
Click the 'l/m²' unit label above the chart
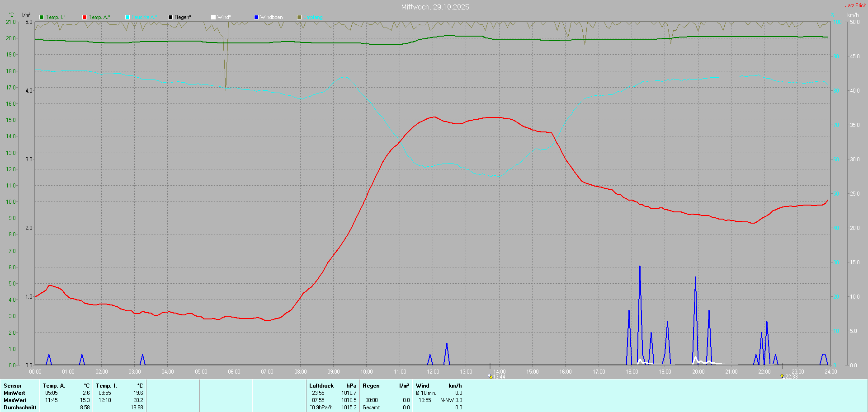coord(26,15)
